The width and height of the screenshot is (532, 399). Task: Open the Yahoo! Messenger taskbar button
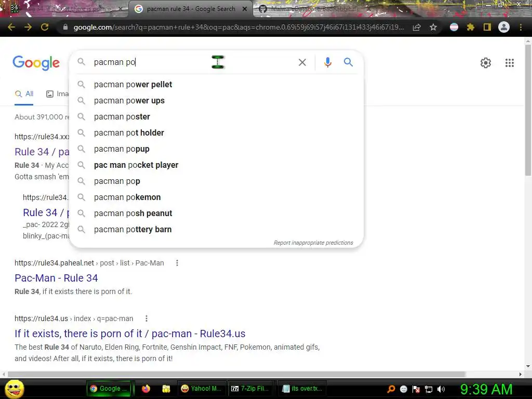tap(201, 389)
